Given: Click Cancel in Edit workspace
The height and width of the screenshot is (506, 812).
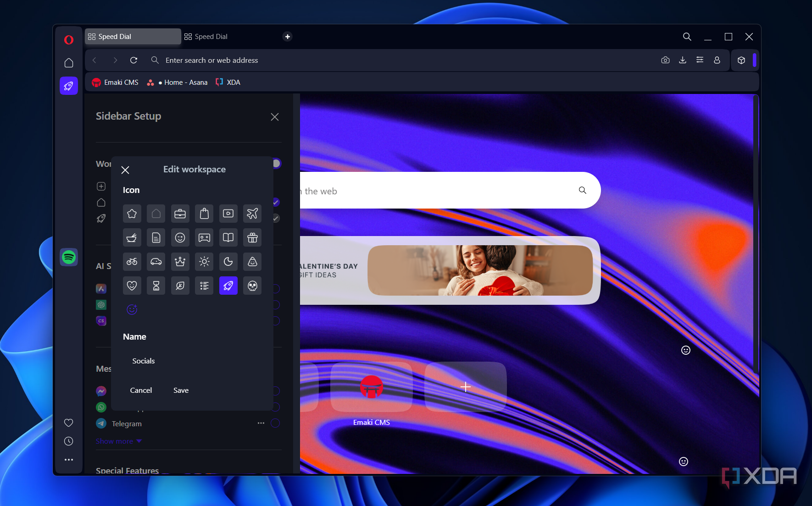Looking at the screenshot, I should click(x=141, y=390).
